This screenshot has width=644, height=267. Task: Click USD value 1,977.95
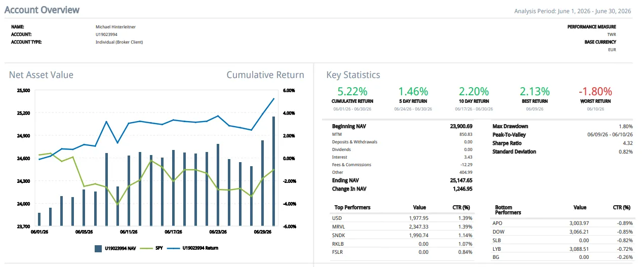tap(419, 218)
